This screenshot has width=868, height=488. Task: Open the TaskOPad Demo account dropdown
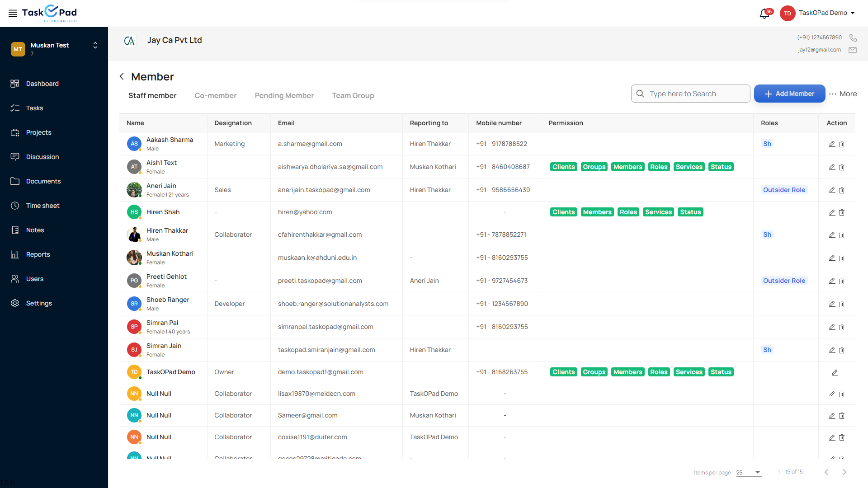[x=853, y=13]
